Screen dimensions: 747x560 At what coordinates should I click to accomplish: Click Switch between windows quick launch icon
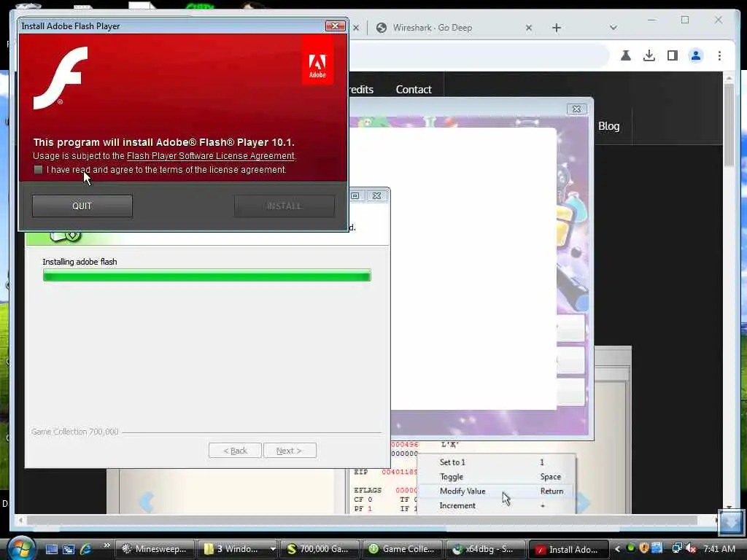pyautogui.click(x=69, y=549)
